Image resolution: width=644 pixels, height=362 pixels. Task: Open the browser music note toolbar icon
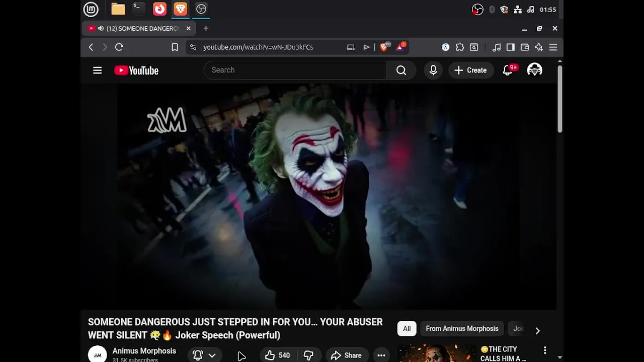[497, 47]
